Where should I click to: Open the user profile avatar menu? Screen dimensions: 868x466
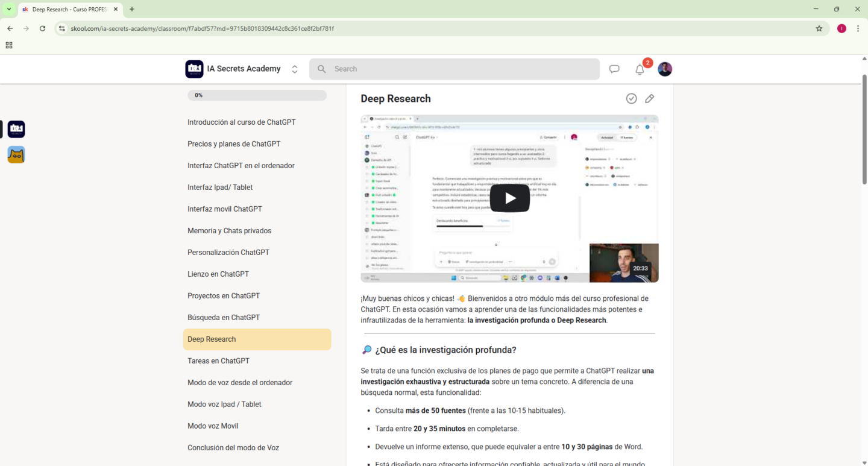point(665,69)
